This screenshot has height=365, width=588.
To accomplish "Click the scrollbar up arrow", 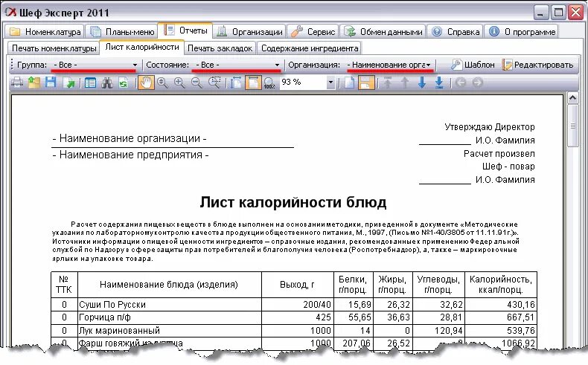I will 572,98.
